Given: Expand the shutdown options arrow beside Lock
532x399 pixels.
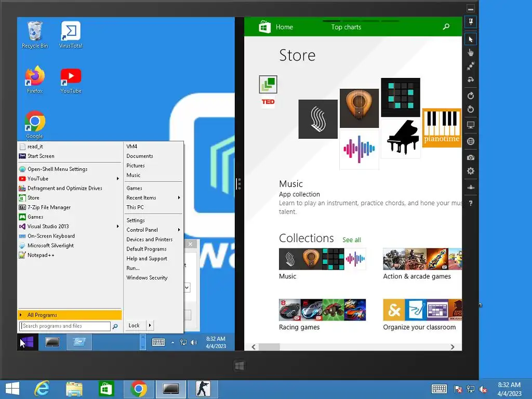Looking at the screenshot, I should pyautogui.click(x=150, y=325).
